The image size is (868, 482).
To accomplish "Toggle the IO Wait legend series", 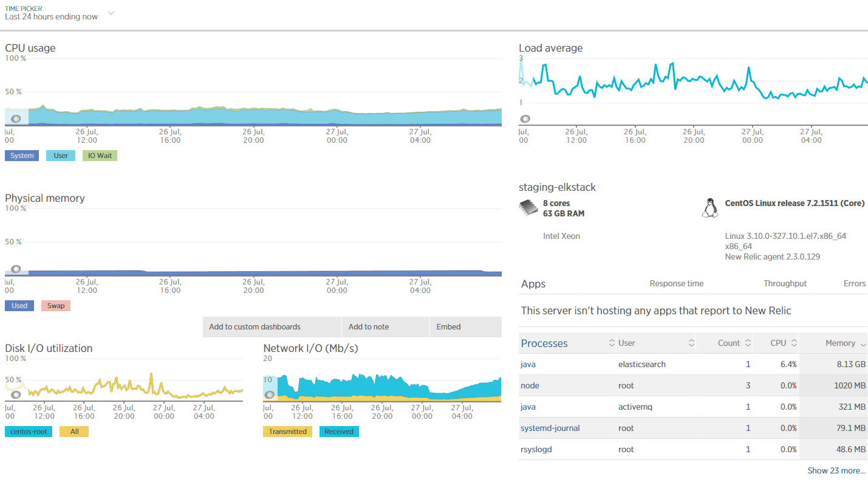I will click(x=100, y=156).
